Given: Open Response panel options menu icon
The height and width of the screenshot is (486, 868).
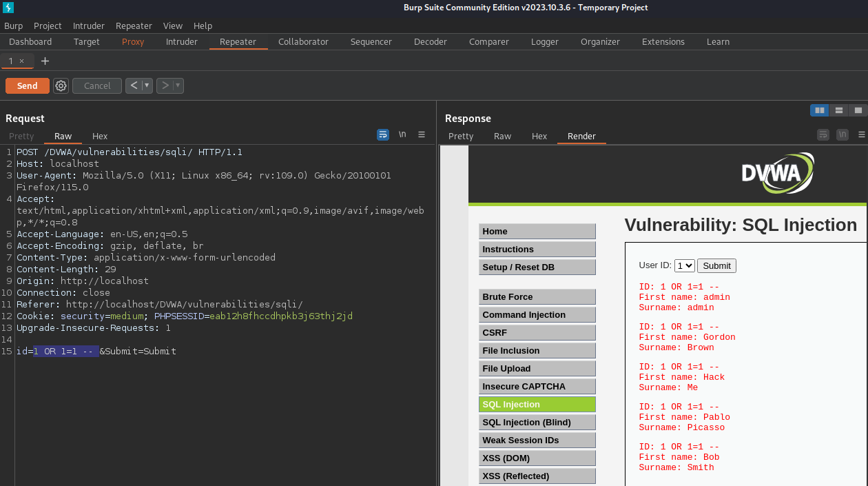Looking at the screenshot, I should click(x=862, y=134).
